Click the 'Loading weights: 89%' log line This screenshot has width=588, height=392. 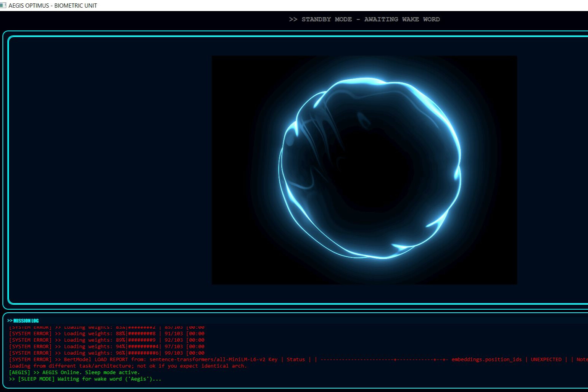coord(107,340)
